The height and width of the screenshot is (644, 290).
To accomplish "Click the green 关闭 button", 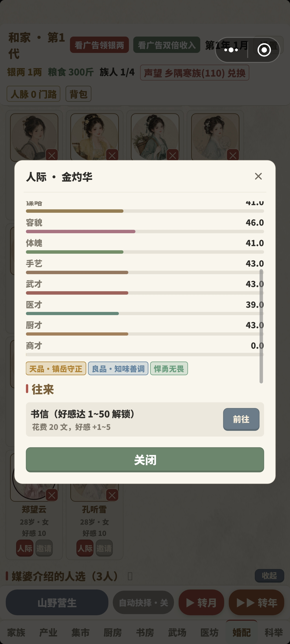I will (145, 460).
